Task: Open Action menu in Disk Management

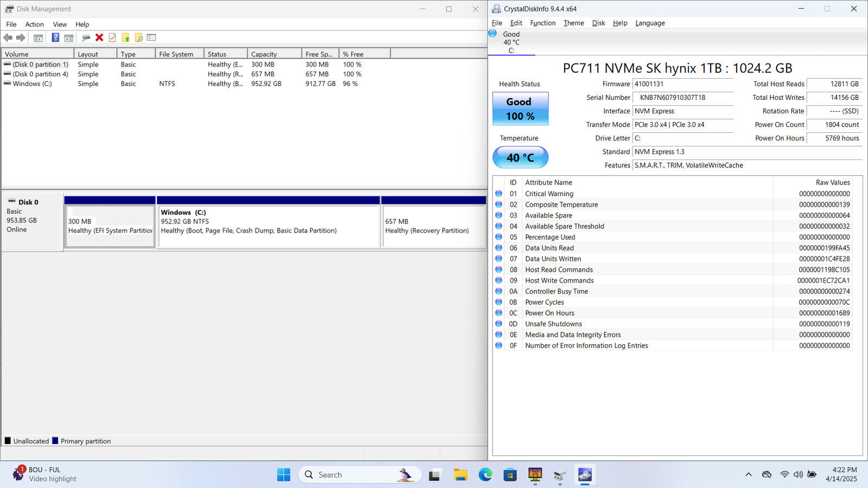Action: [34, 24]
